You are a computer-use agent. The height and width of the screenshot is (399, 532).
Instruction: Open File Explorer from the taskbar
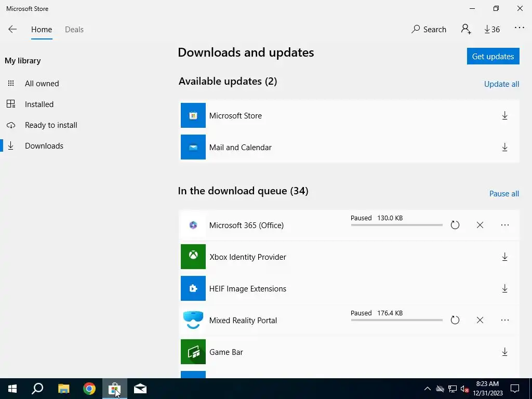pyautogui.click(x=63, y=389)
